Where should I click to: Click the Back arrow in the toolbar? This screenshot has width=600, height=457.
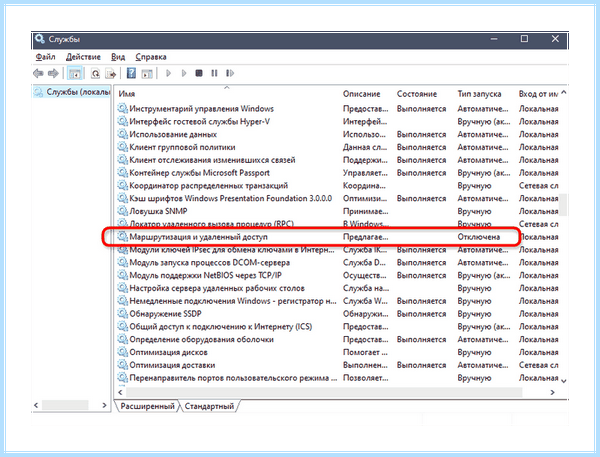(x=38, y=73)
